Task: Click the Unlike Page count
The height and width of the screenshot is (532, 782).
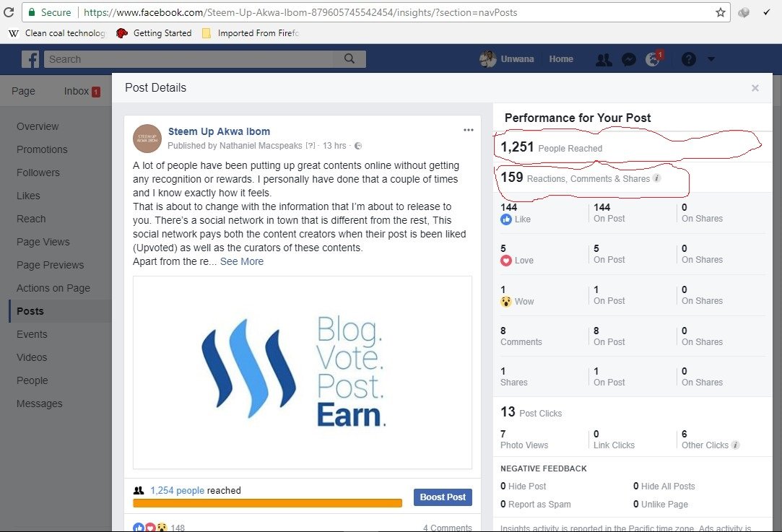Action: click(636, 504)
